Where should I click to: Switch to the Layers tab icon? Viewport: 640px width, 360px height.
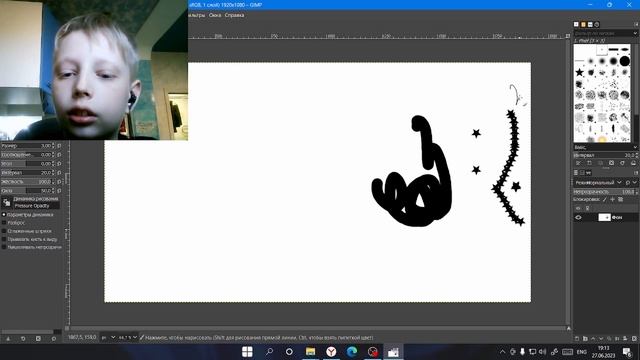pos(576,173)
